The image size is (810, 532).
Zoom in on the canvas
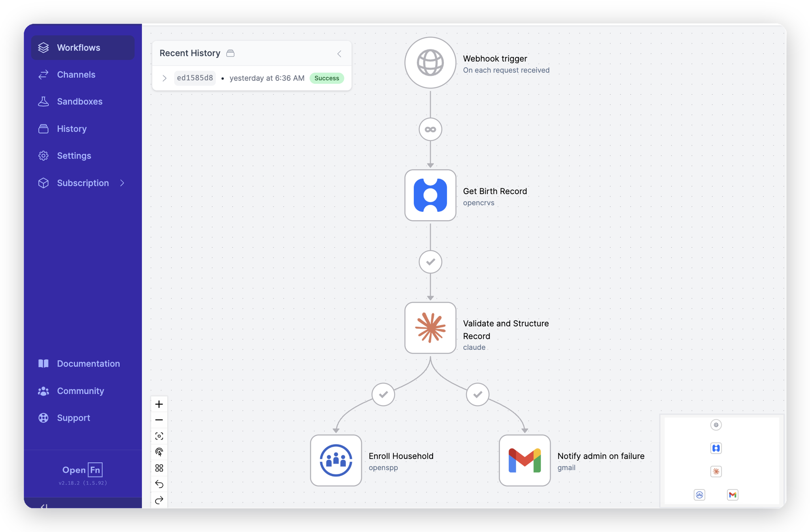[159, 404]
